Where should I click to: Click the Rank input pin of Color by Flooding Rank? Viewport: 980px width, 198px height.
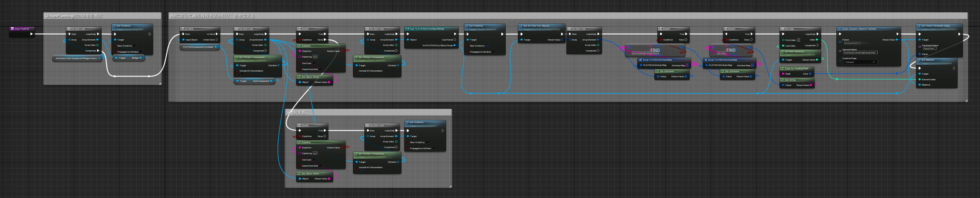pyautogui.click(x=783, y=74)
